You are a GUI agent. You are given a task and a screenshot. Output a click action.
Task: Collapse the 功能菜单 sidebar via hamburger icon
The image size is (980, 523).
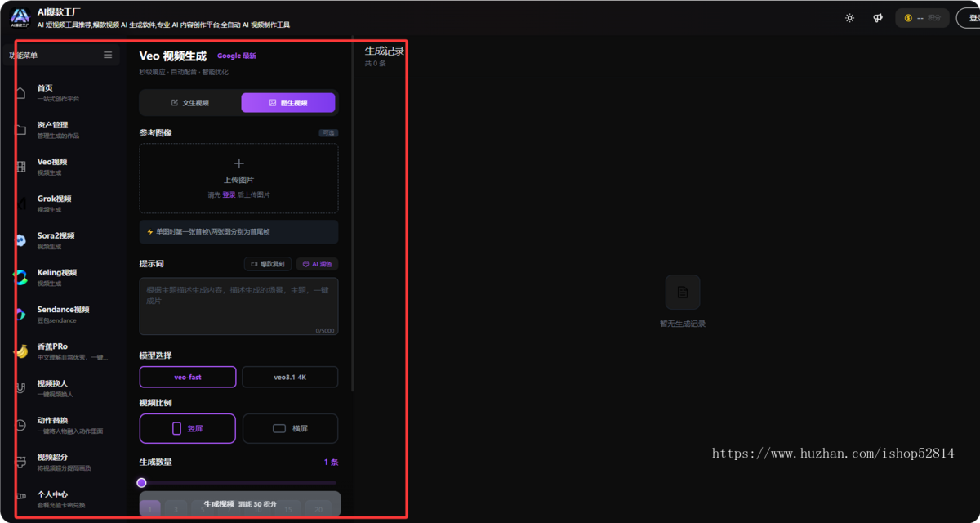pos(108,56)
